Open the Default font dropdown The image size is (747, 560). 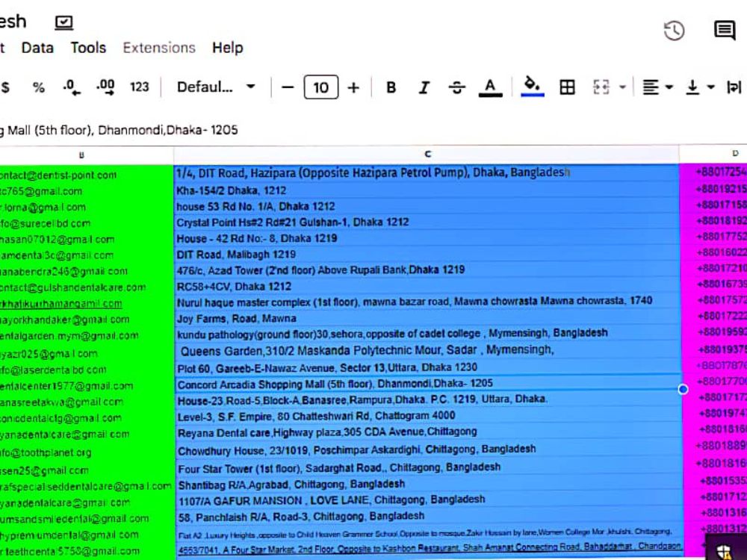(216, 87)
